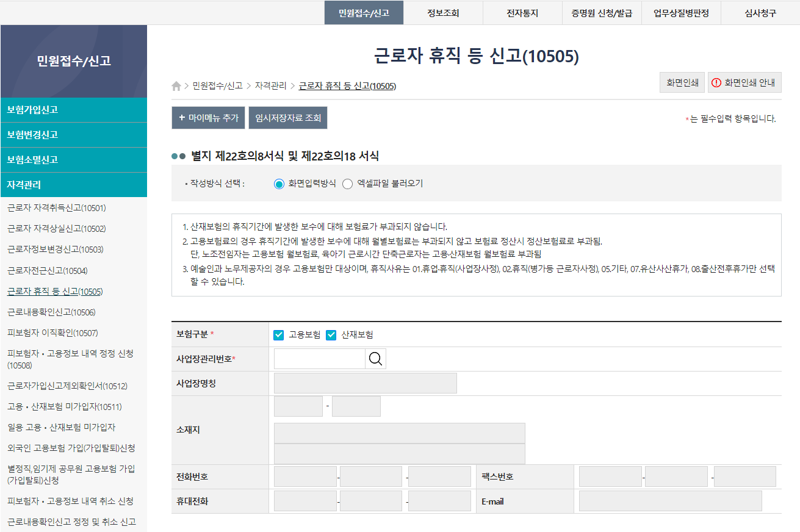This screenshot has width=800, height=532.
Task: Open the 정보조회 top menu
Action: point(443,13)
